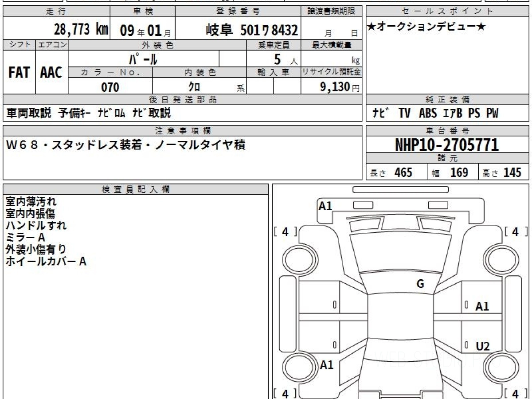Click the A1 mark beside the bottom-left wheel
The width and height of the screenshot is (532, 399).
326,365
